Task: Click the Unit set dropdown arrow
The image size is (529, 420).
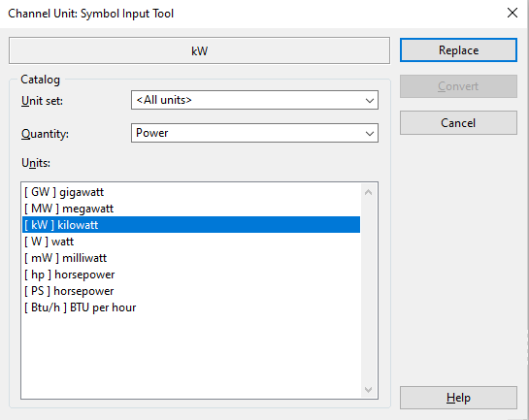Action: click(370, 100)
